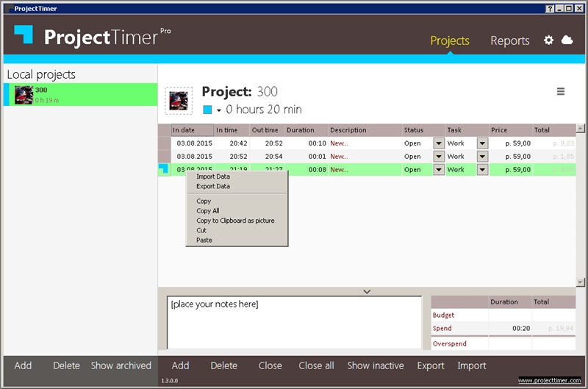
Task: Open settings via the gear icon
Action: pos(548,40)
